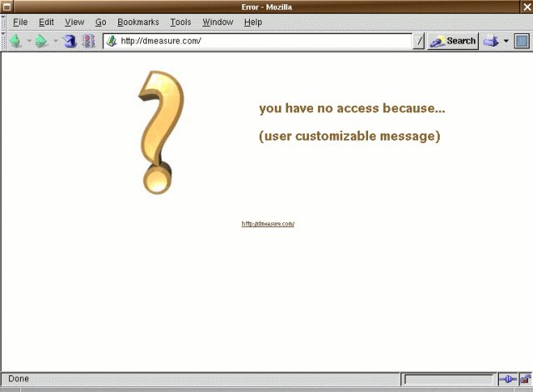
Task: Click the security padlock icon in status bar
Action: pos(526,379)
